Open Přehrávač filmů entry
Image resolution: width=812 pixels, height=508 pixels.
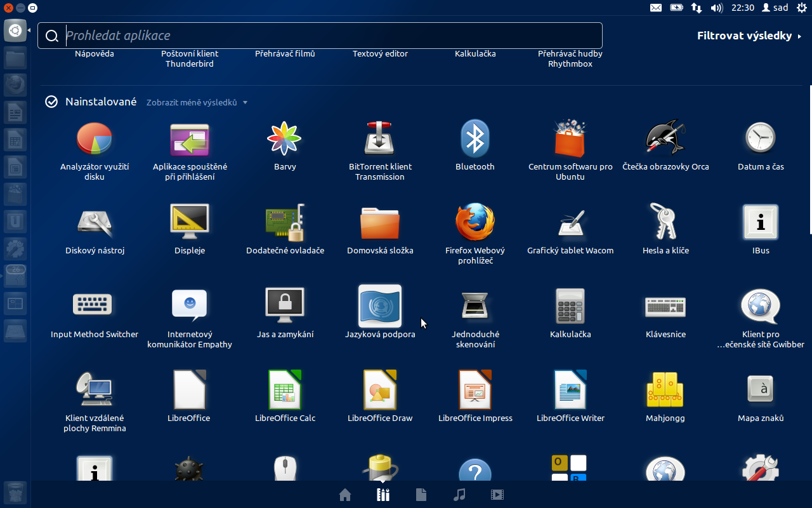(x=285, y=53)
